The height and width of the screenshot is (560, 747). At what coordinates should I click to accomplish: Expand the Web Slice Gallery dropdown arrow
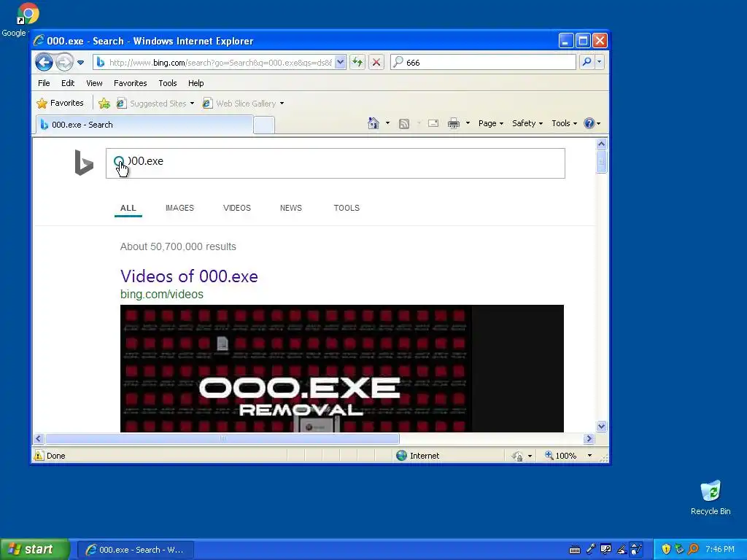(x=282, y=104)
